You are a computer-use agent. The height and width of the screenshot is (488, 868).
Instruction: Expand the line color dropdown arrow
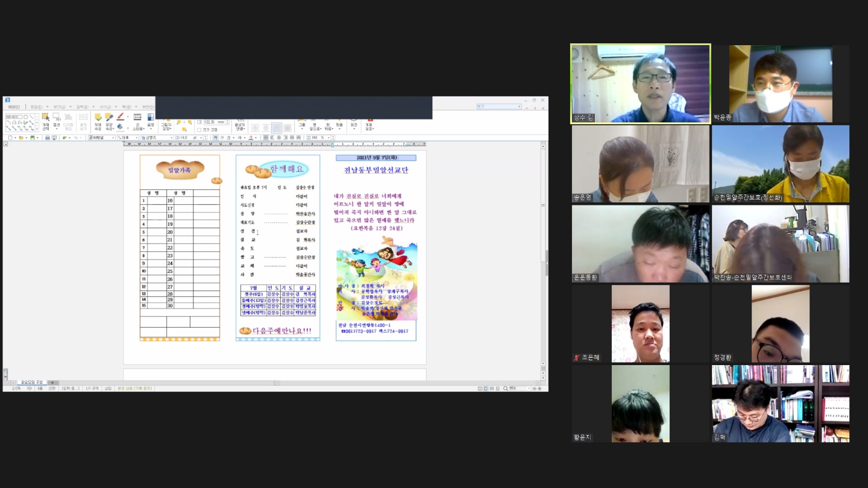(127, 116)
